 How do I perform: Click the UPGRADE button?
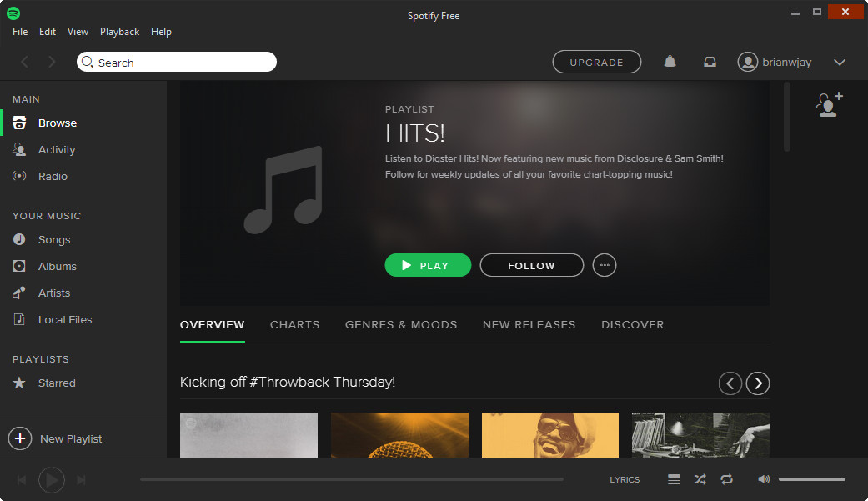click(x=597, y=62)
